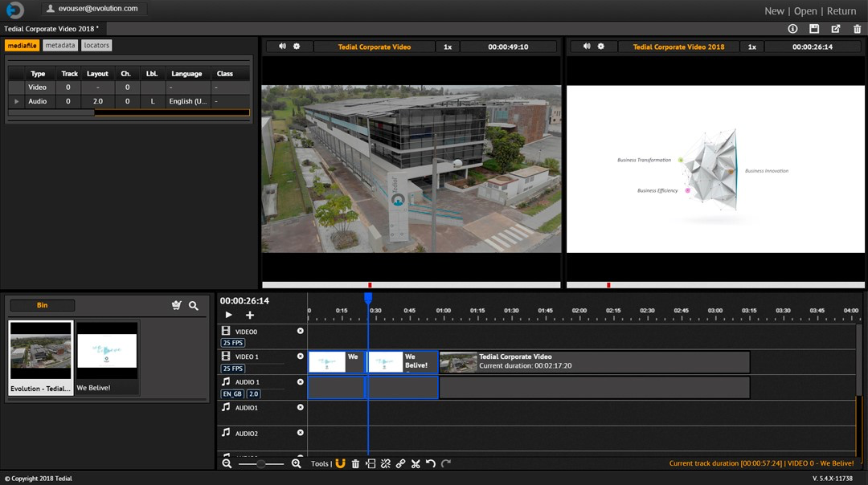Switch to the metadata tab
This screenshot has height=485, width=868.
tap(60, 45)
